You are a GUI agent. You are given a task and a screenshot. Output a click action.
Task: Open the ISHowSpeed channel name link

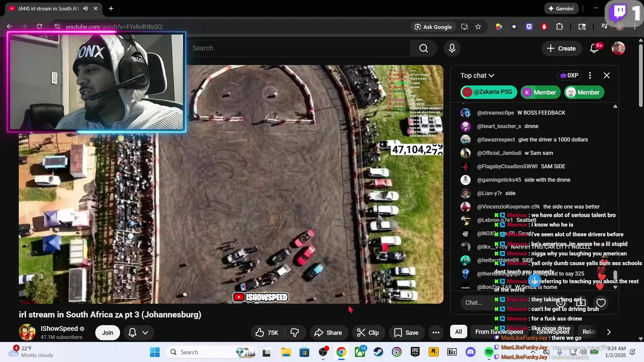[59, 328]
